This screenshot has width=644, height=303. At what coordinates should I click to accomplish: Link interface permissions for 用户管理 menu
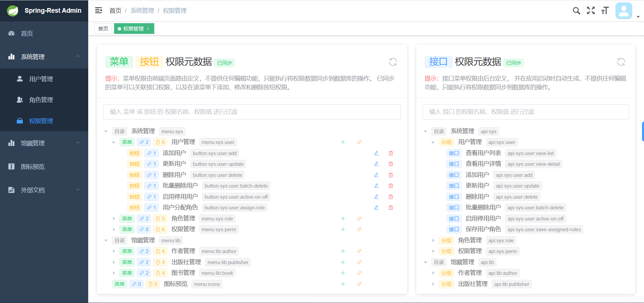tap(359, 142)
